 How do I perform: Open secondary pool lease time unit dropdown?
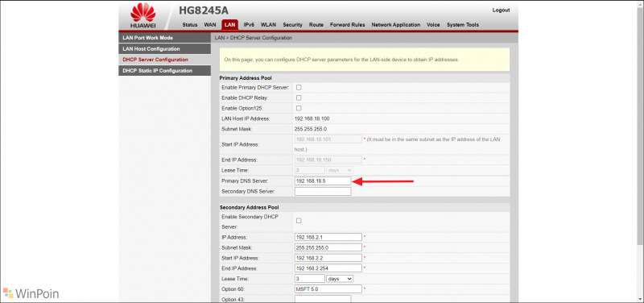(x=340, y=279)
